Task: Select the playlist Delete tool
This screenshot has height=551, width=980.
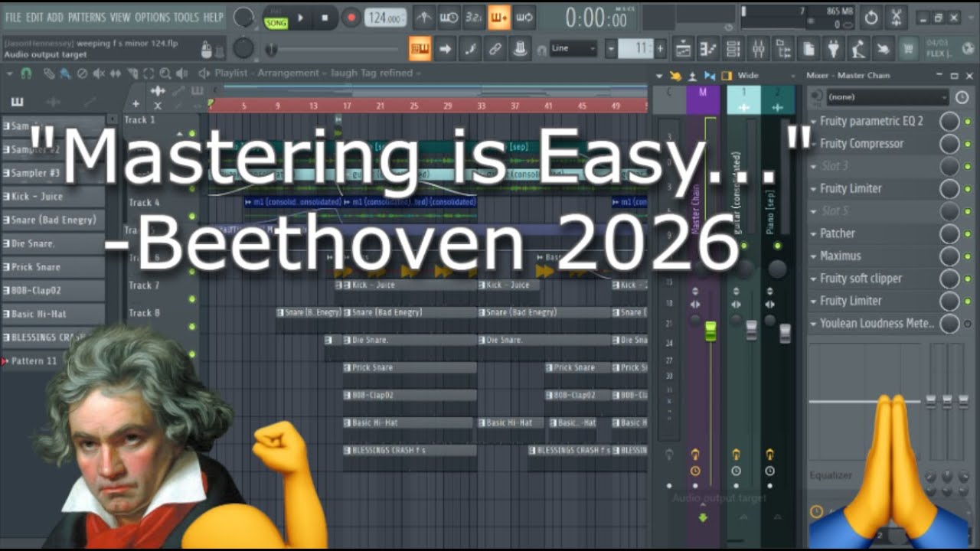Action: [x=82, y=73]
